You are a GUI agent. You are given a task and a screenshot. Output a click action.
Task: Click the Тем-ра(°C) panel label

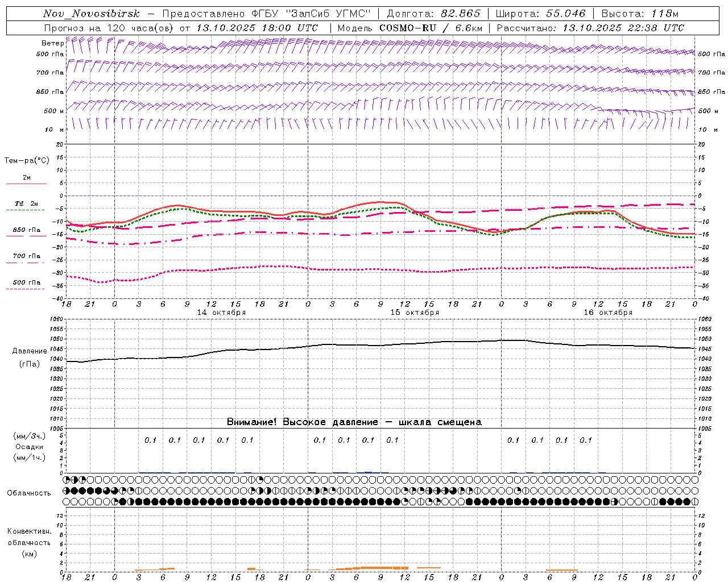coord(27,161)
